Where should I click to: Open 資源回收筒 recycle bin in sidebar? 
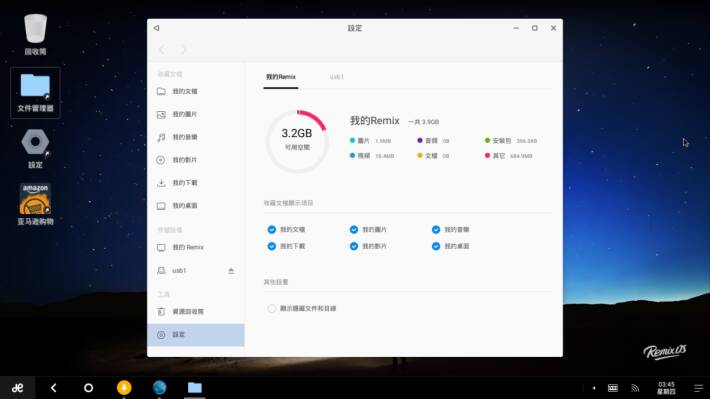pyautogui.click(x=196, y=312)
